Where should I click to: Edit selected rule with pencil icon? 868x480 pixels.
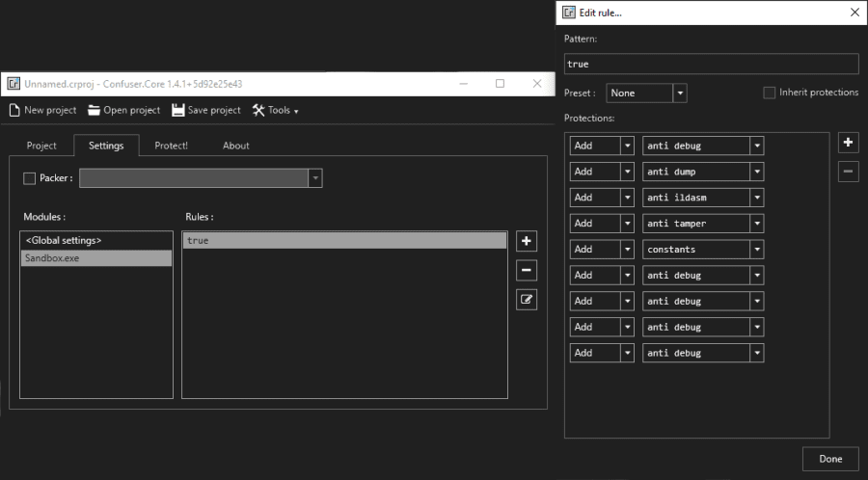(x=527, y=299)
